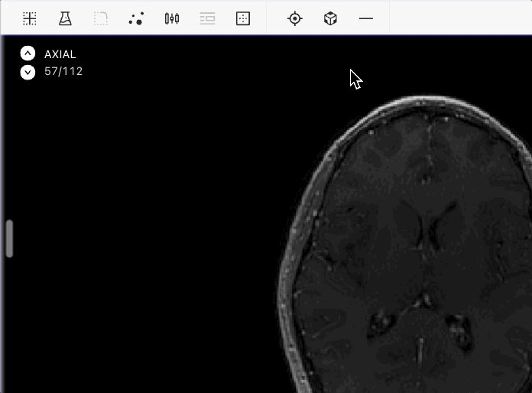Select the grid crosshair tool
This screenshot has height=393, width=532.
point(29,18)
